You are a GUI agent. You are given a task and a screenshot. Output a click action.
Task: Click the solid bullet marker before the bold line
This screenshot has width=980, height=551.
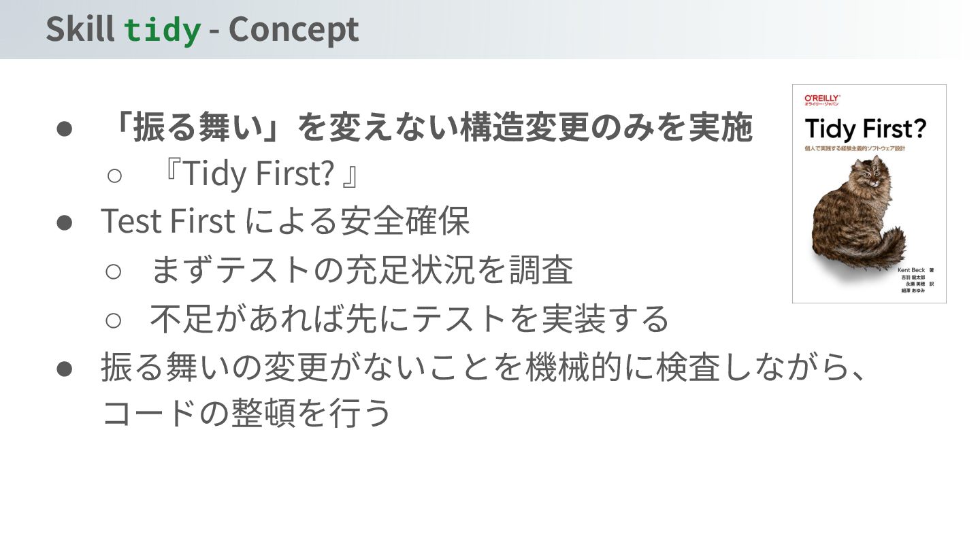pos(64,129)
